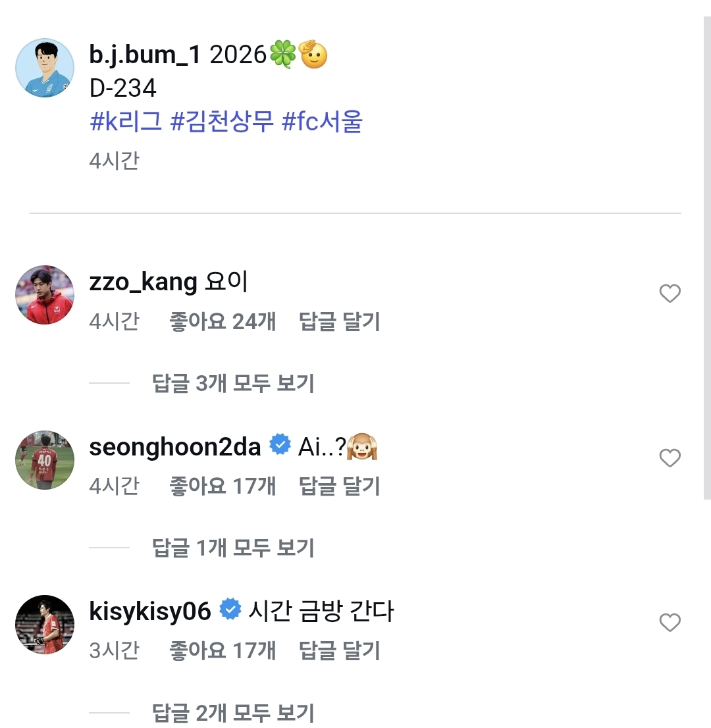This screenshot has height=728, width=711.
Task: Open zzo_kang's profile avatar
Action: [x=45, y=295]
